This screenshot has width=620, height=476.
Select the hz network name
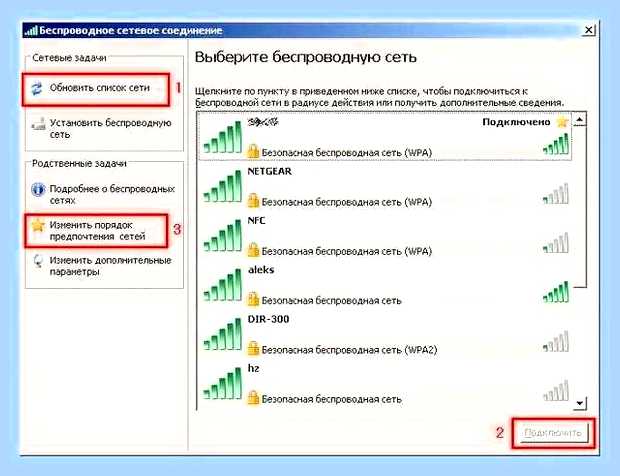coord(253,368)
